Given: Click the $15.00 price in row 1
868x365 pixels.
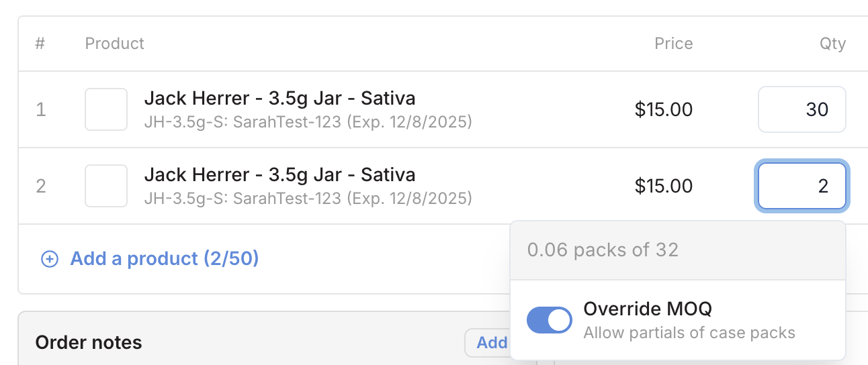Looking at the screenshot, I should (663, 109).
